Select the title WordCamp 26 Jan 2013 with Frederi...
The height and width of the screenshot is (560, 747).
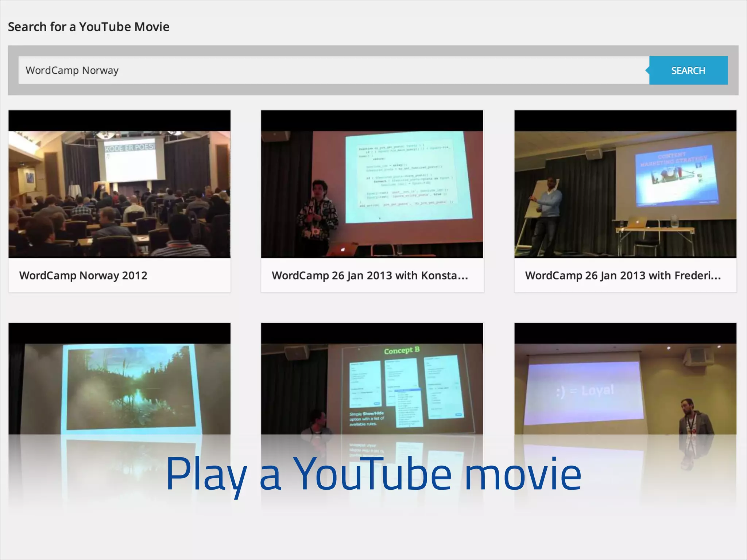click(623, 276)
